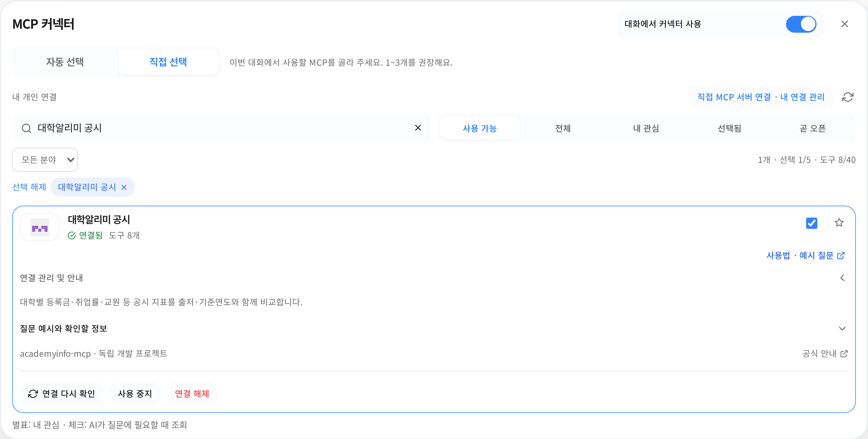
Task: Show 전체 connectors filter
Action: click(563, 128)
